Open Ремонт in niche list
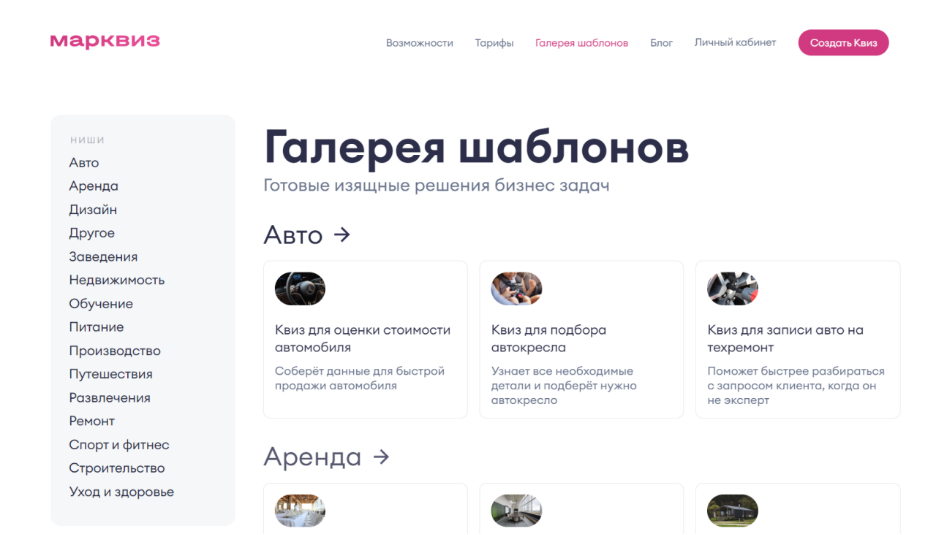The image size is (936, 535). [x=92, y=421]
